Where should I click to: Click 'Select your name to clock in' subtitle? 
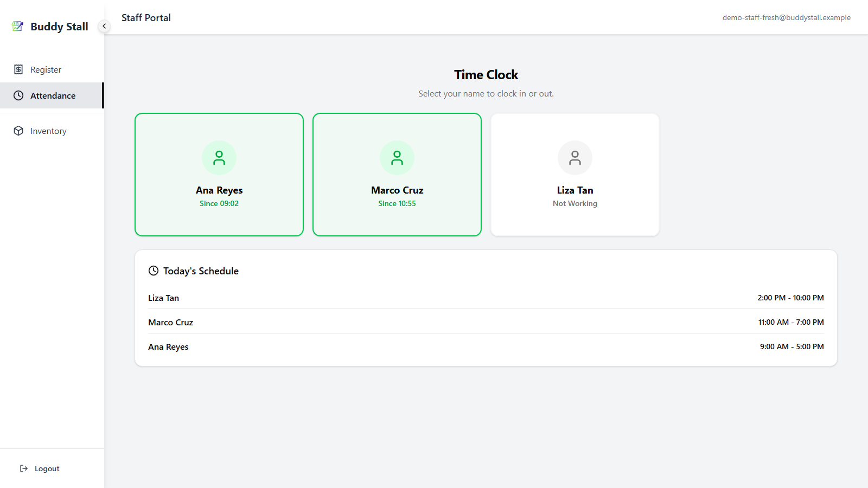[x=486, y=93]
